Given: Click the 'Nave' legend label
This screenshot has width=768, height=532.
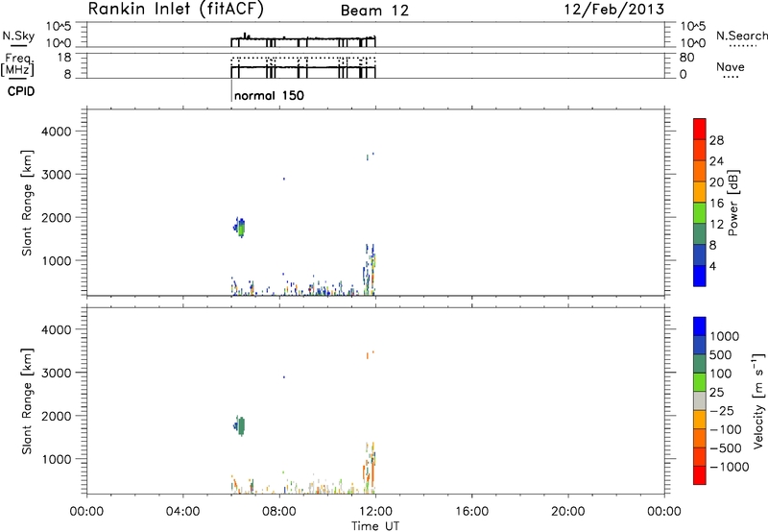Looking at the screenshot, I should click(731, 67).
